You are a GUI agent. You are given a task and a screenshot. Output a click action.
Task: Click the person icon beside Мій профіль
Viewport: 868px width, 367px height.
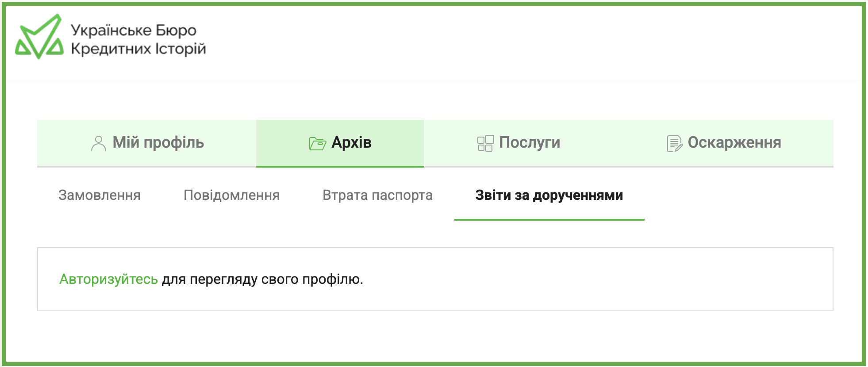point(98,143)
